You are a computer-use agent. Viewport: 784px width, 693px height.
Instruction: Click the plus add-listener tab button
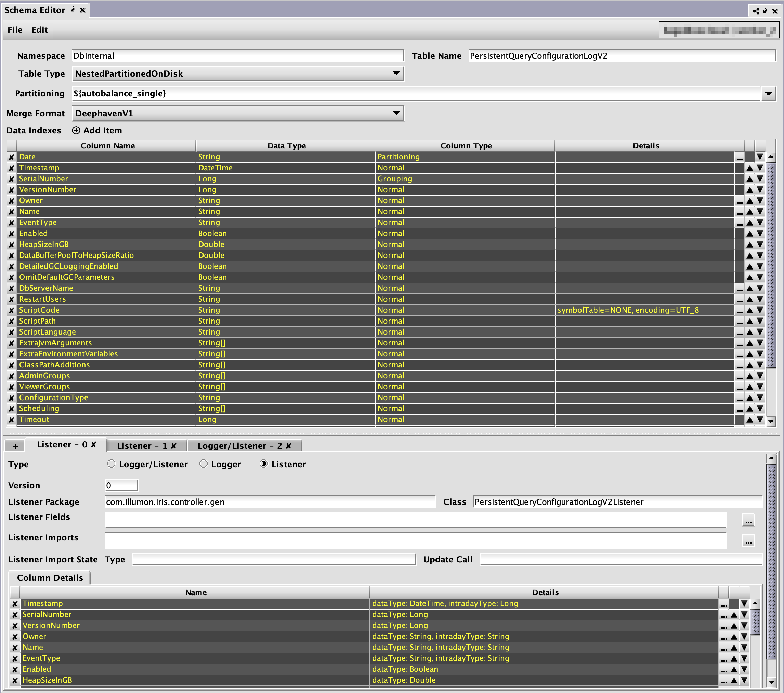pos(15,446)
